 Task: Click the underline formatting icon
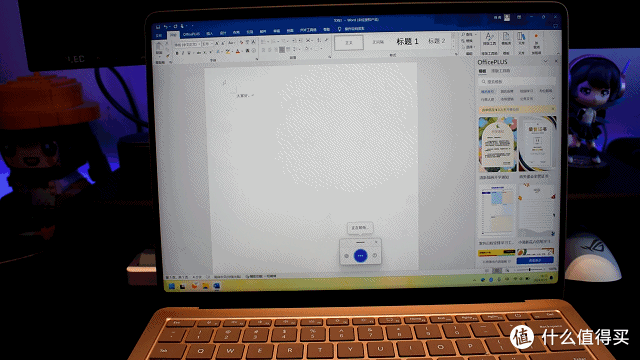click(189, 53)
